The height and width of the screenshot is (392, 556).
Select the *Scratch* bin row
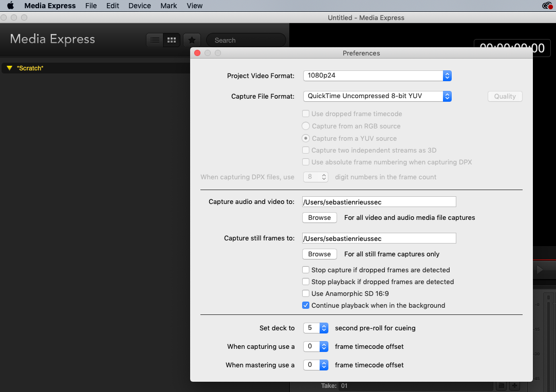[x=96, y=68]
